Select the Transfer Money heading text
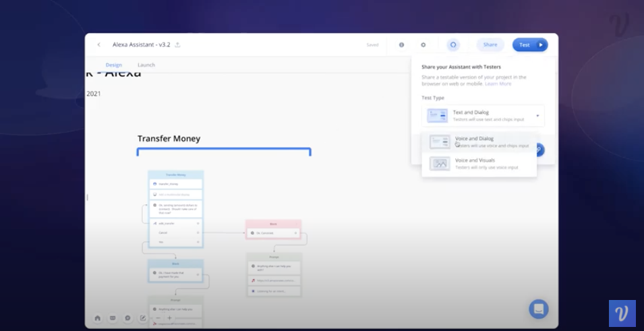The image size is (644, 331). (x=169, y=138)
